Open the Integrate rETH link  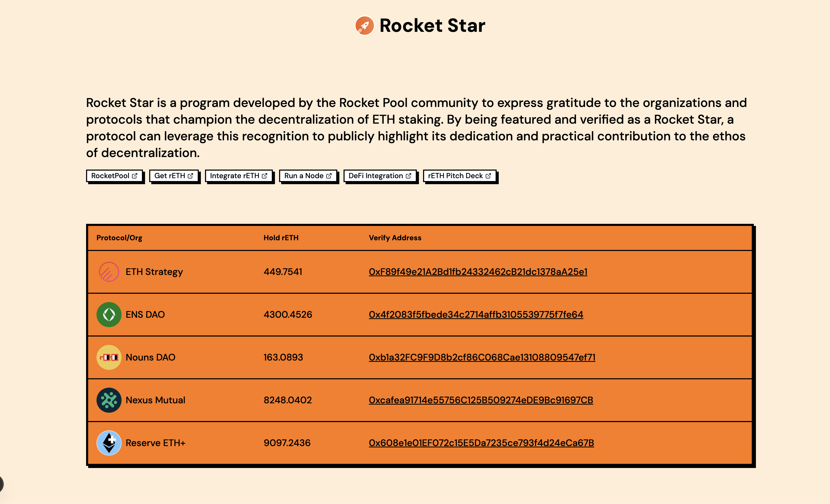238,176
